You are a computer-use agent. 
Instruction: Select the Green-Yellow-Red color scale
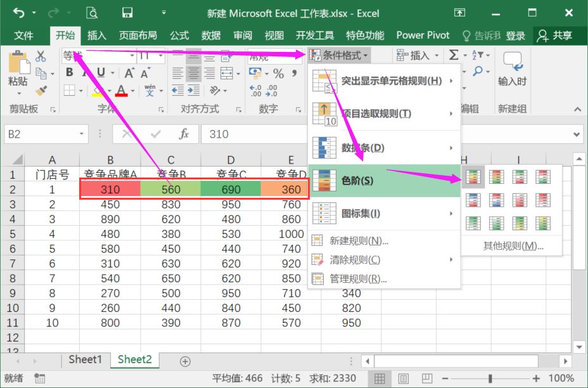pos(473,177)
